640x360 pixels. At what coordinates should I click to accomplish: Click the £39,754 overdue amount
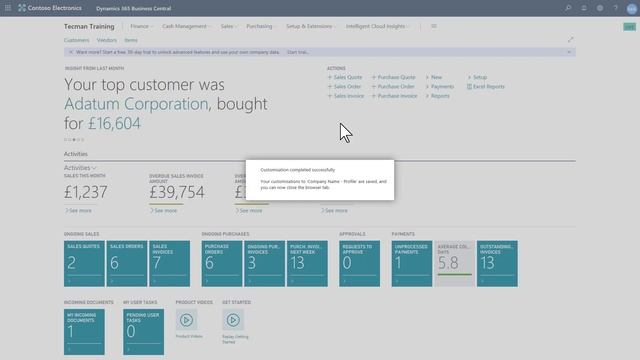coord(177,192)
